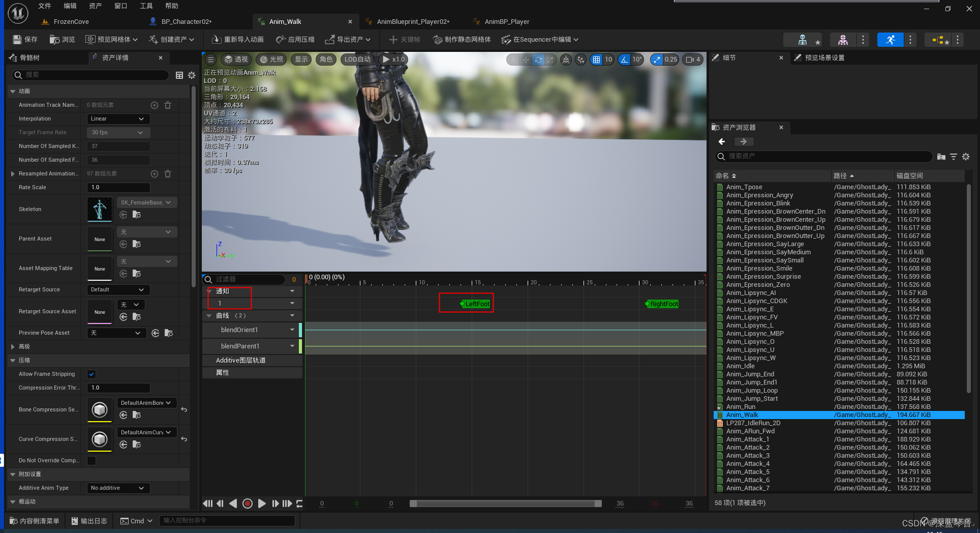This screenshot has height=533, width=980.
Task: Open the 工具 Tools menu
Action: 146,6
